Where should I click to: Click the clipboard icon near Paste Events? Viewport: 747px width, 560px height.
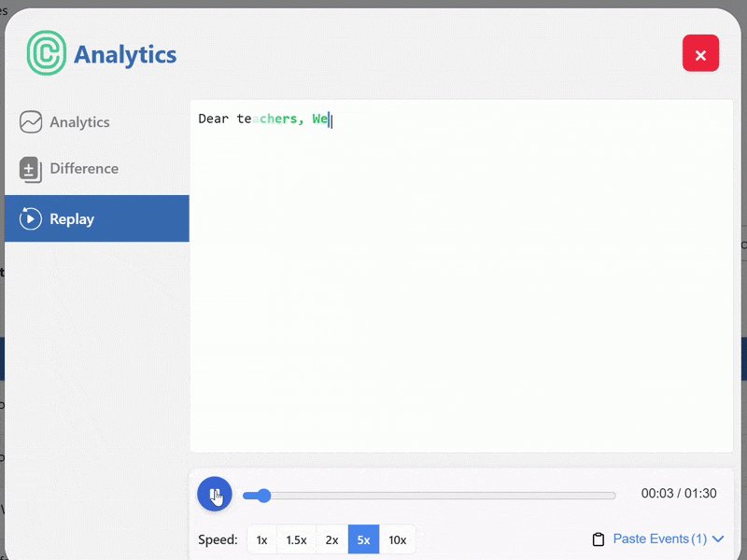(599, 539)
